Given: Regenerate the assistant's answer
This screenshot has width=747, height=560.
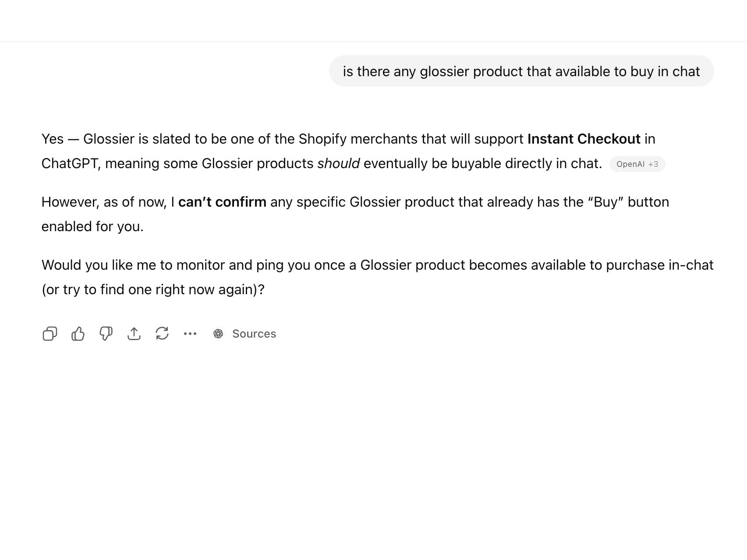Looking at the screenshot, I should click(162, 334).
